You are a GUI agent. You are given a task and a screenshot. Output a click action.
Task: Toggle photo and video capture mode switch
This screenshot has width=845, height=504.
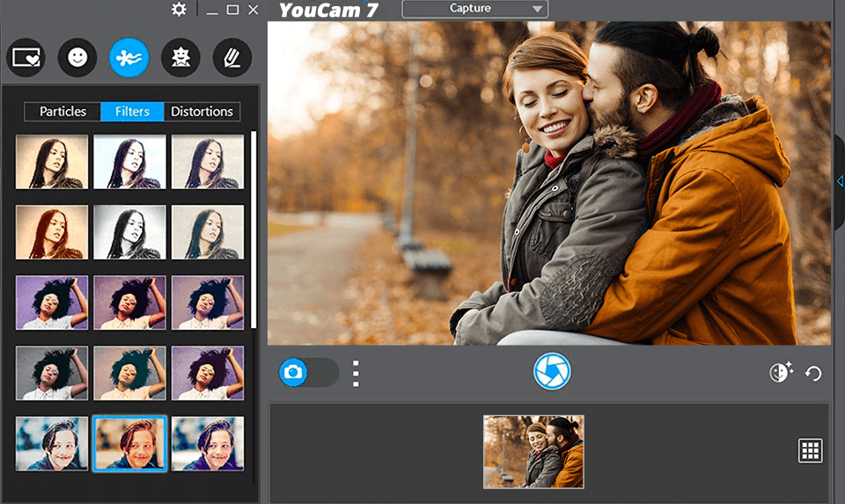click(309, 372)
